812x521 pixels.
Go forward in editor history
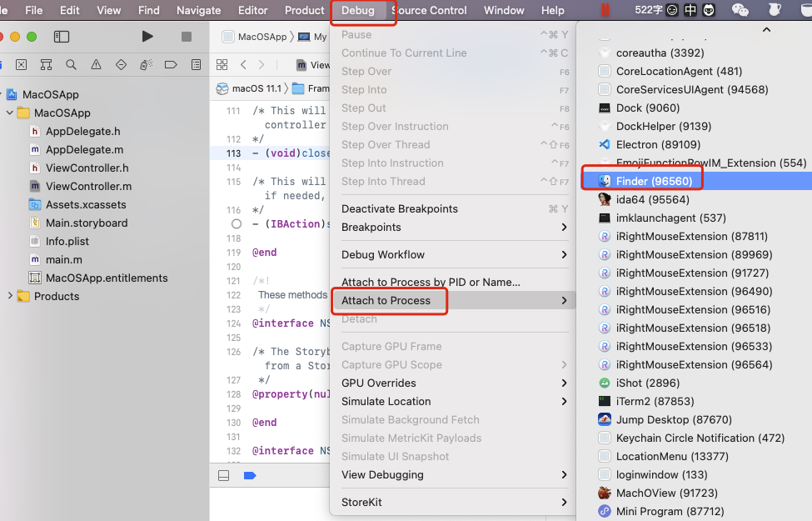tap(261, 65)
